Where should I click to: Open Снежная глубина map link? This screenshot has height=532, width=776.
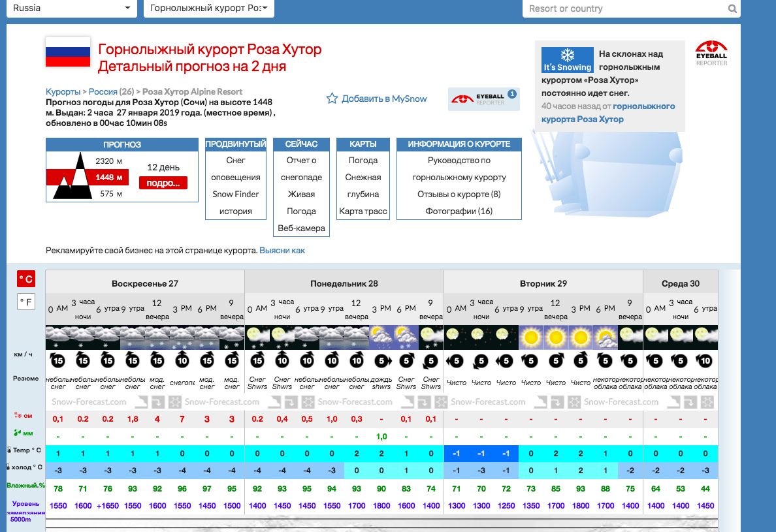pyautogui.click(x=363, y=185)
